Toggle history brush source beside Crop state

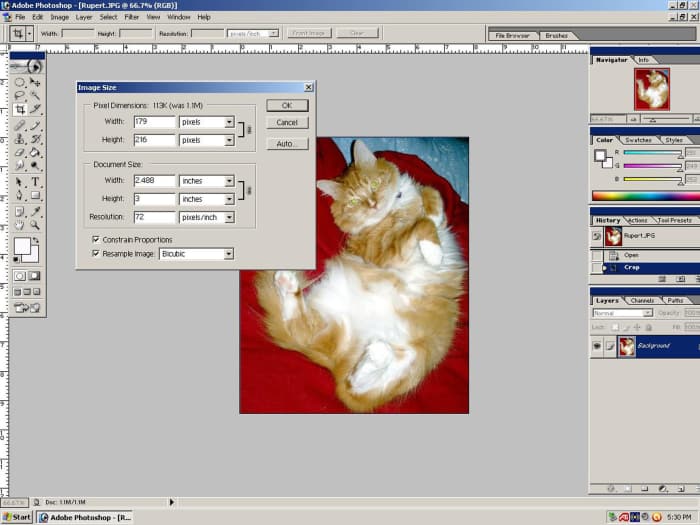(x=597, y=268)
